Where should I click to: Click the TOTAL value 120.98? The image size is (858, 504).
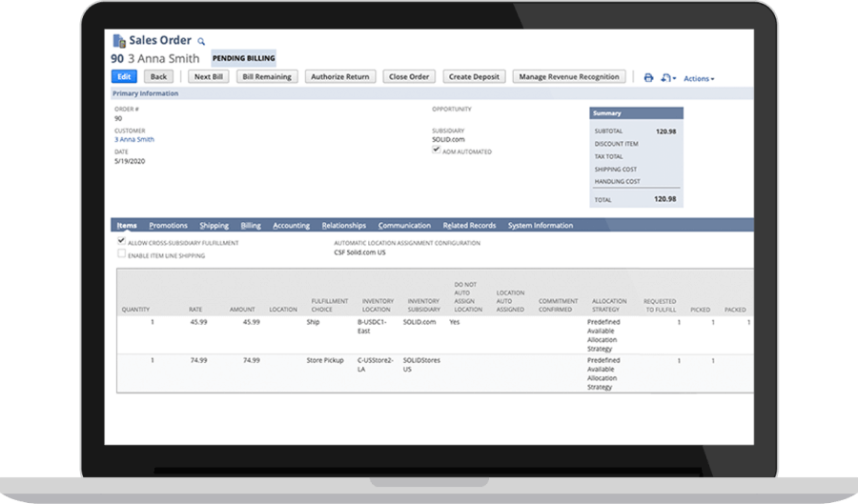[664, 199]
